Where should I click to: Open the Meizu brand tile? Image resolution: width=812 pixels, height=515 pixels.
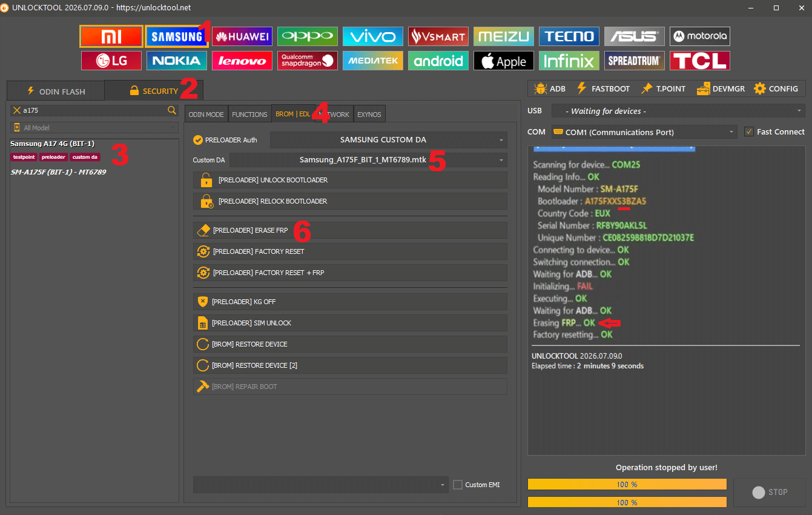[504, 36]
